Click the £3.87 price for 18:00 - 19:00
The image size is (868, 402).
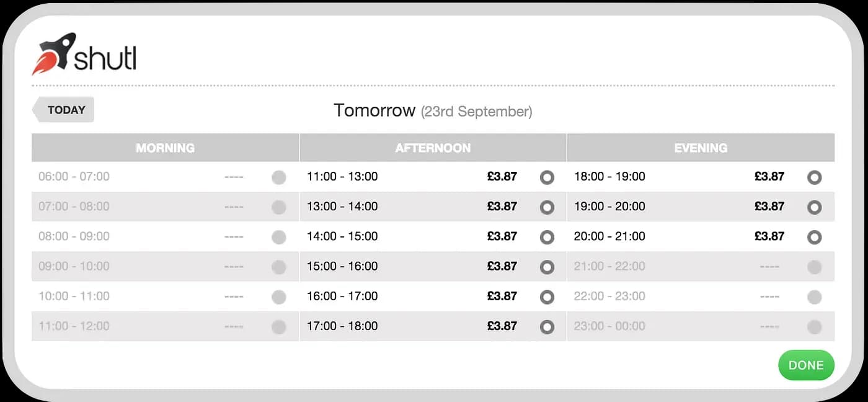769,176
